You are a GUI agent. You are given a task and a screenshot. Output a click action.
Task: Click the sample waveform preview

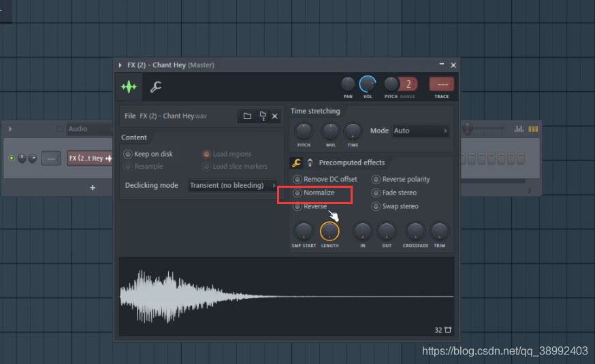(287, 297)
